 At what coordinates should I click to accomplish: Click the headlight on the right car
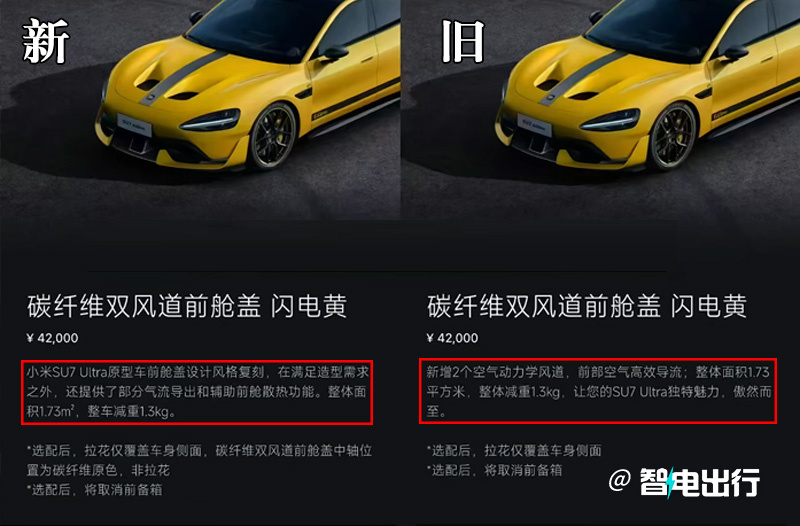610,120
